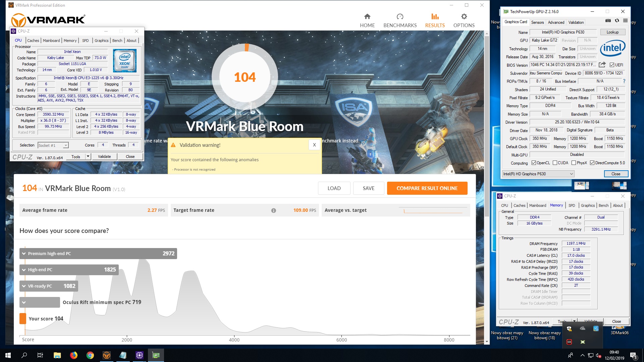Expand the Premium high-end PC comparison
Screen dimensions: 644x362
(24, 254)
